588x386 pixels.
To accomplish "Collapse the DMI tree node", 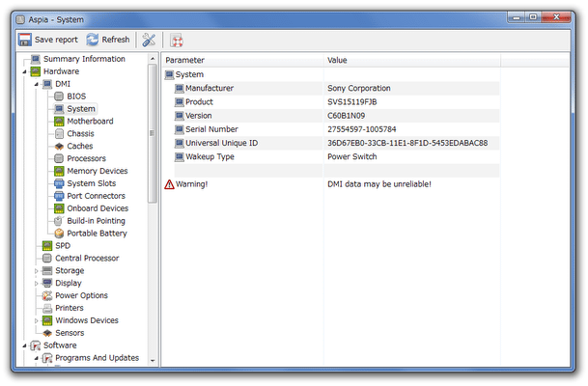I will (x=37, y=84).
